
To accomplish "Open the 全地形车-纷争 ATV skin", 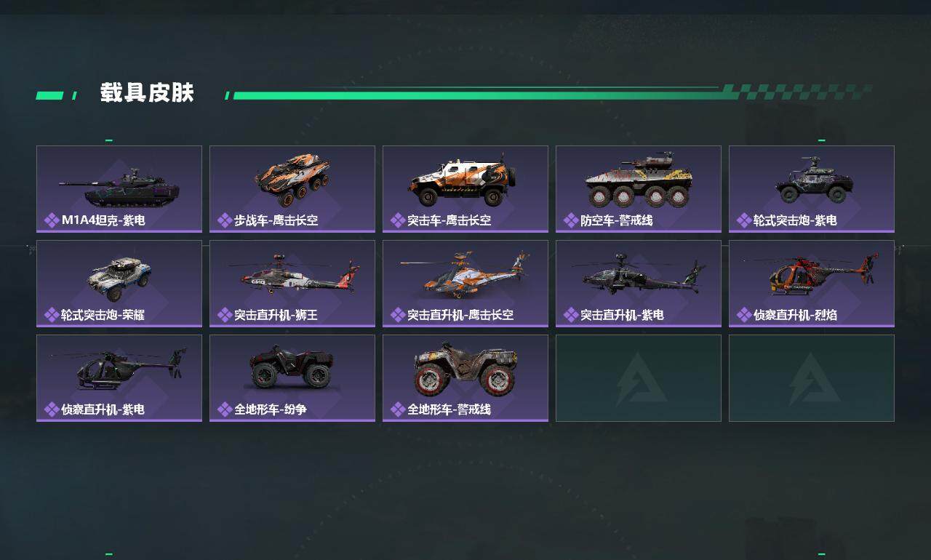I will pos(292,378).
